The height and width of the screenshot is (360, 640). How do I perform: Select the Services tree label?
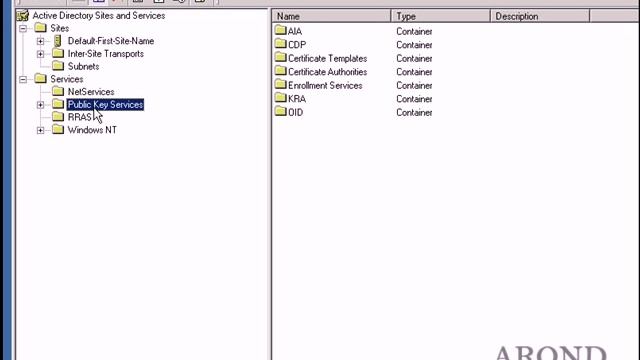[67, 79]
